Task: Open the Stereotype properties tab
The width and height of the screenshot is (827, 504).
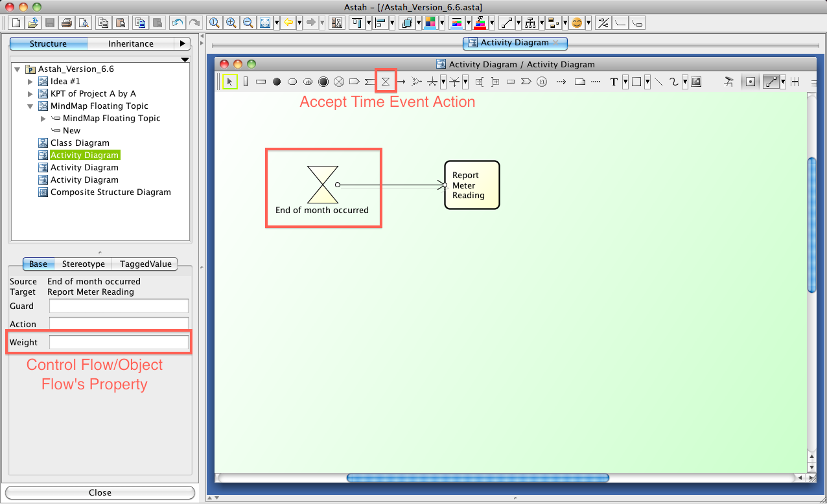Action: 83,264
